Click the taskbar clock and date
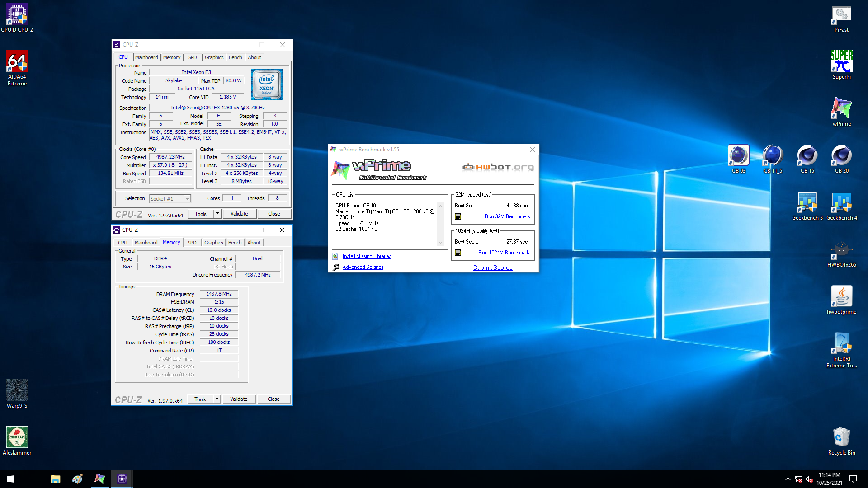Viewport: 868px width, 488px height. coord(830,479)
